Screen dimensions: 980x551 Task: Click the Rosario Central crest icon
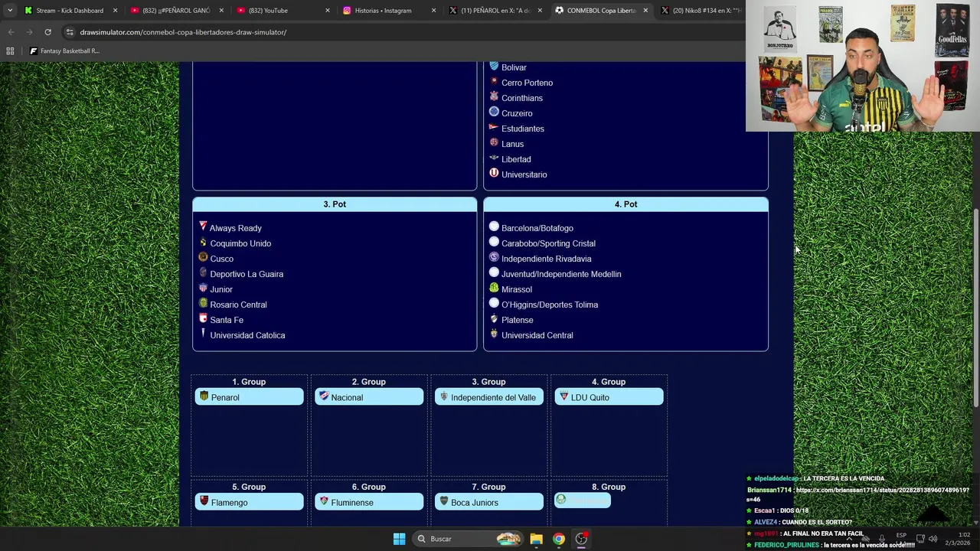(203, 303)
